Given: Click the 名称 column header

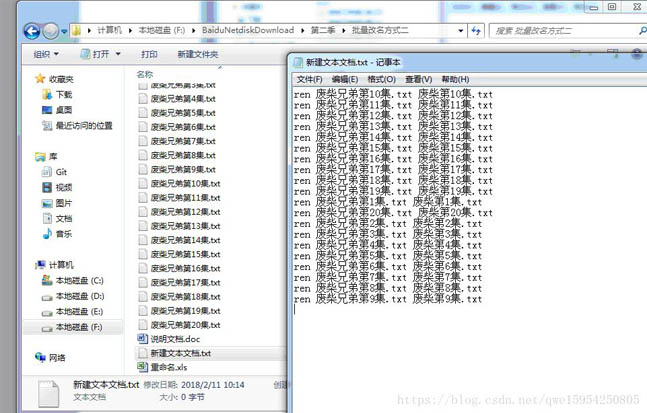Looking at the screenshot, I should coord(144,74).
